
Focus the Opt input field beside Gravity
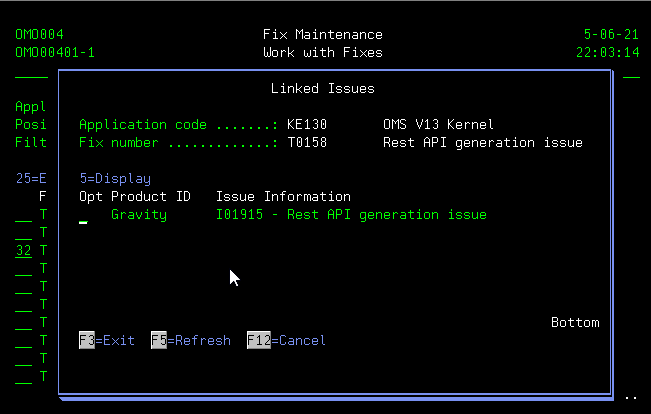(85, 216)
